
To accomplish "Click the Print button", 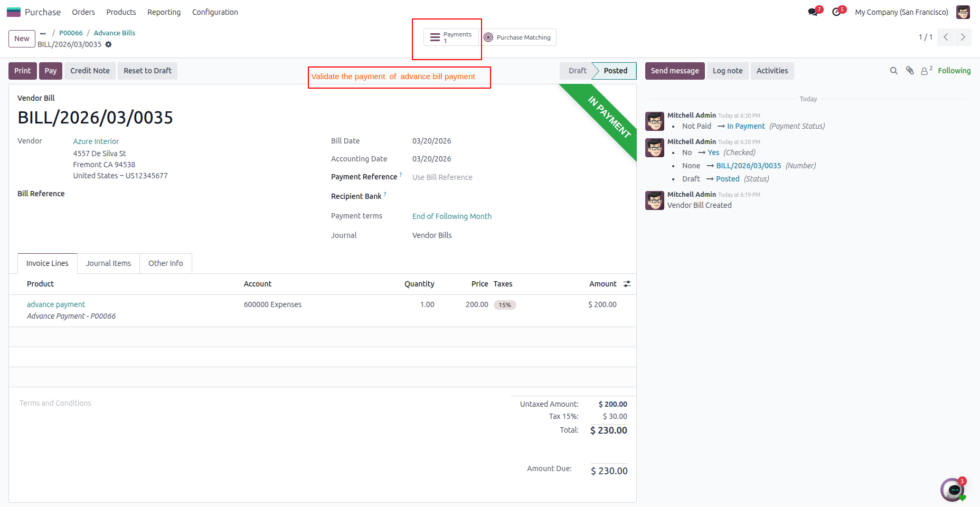I will 23,71.
